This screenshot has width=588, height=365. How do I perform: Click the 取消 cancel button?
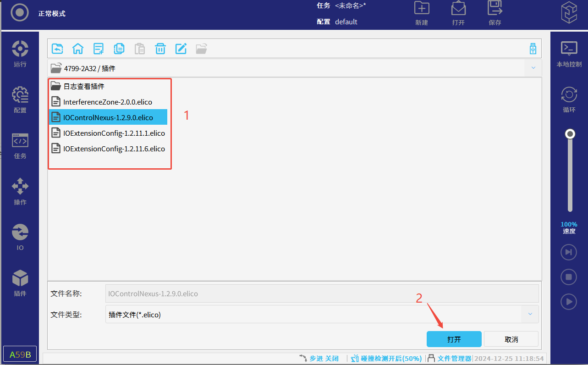(x=511, y=339)
